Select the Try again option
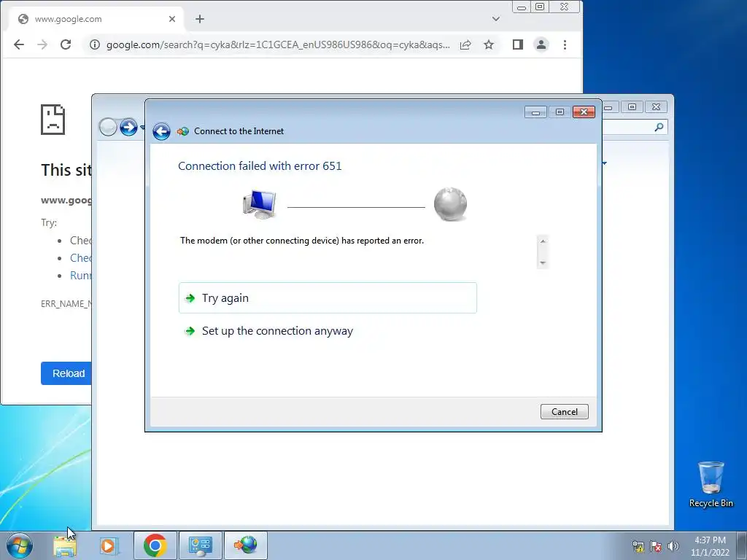 coord(328,298)
